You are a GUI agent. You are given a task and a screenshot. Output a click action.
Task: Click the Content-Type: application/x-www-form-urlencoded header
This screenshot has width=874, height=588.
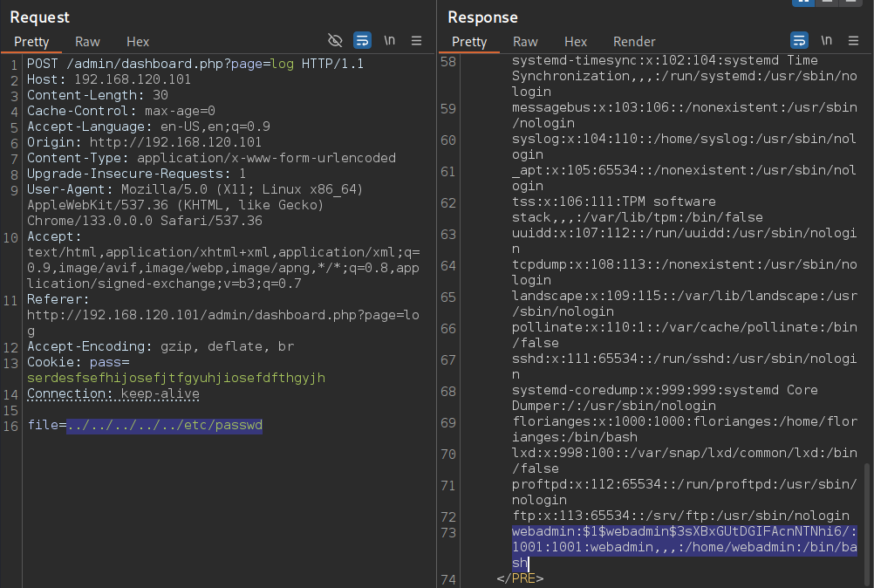(211, 158)
